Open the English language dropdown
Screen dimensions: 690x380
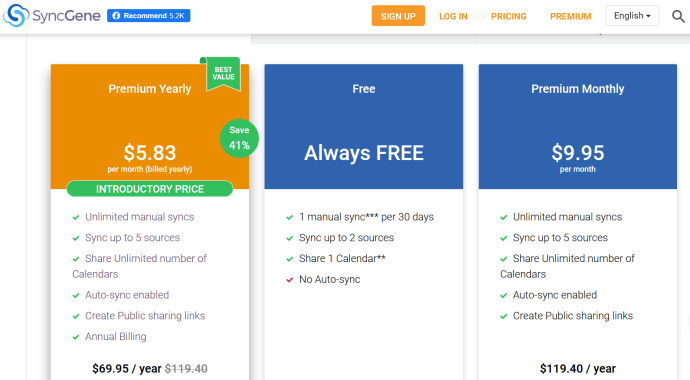tap(632, 16)
